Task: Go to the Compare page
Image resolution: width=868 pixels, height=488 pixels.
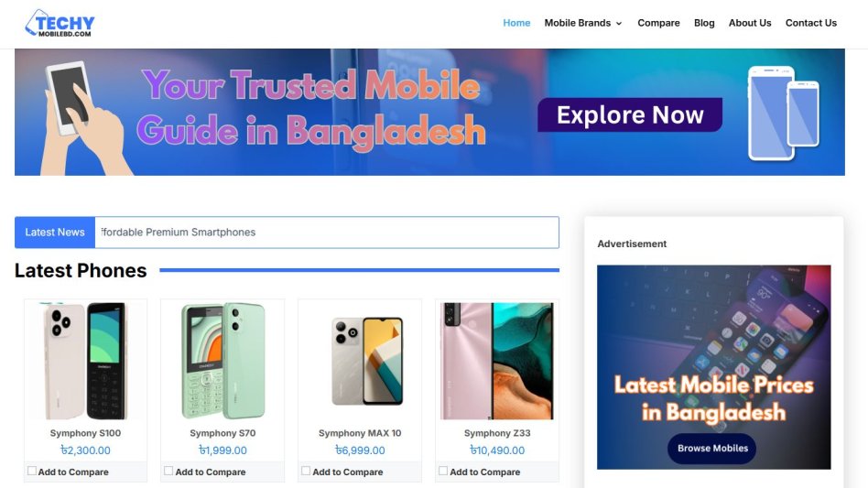Action: click(x=658, y=23)
